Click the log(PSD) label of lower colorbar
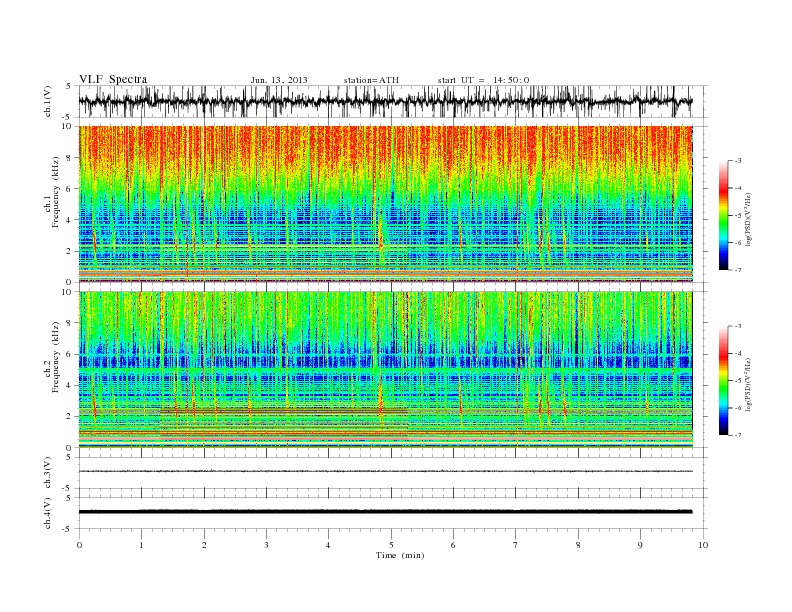 click(x=749, y=384)
